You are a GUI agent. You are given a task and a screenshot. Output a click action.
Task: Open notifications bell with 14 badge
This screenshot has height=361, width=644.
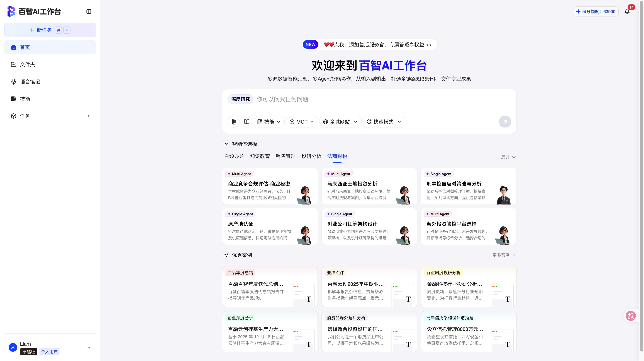[627, 11]
